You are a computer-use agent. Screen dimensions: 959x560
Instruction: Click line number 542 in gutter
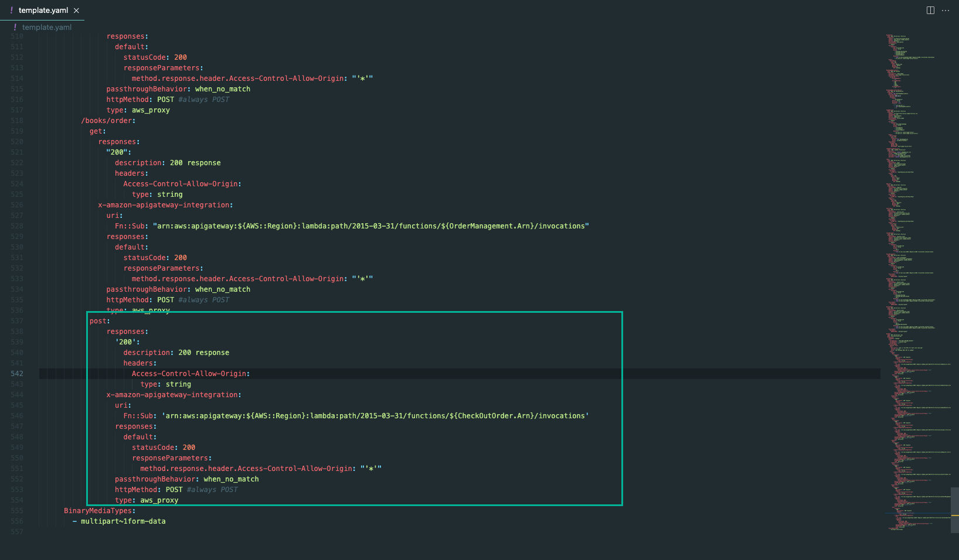pyautogui.click(x=17, y=374)
